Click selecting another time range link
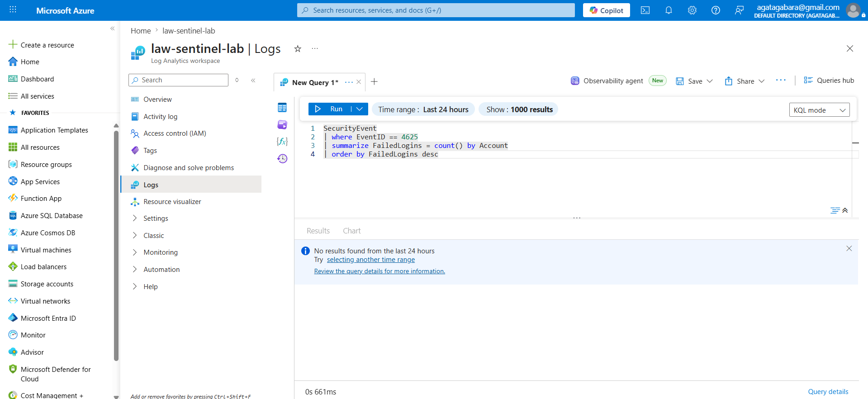 coord(371,260)
